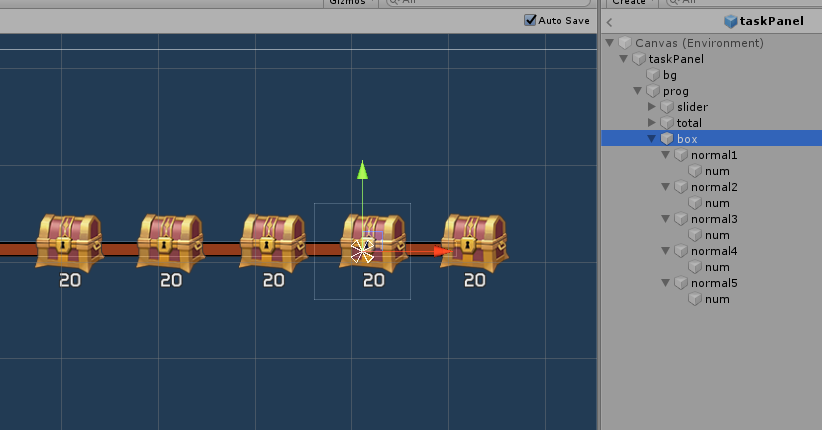Grab the red X-axis move arrow
The image size is (822, 430).
(443, 251)
